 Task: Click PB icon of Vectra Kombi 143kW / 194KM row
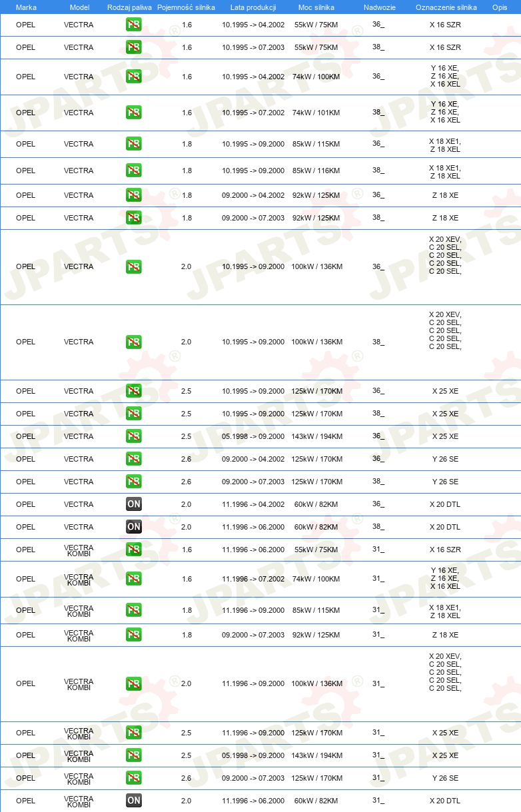[x=133, y=755]
